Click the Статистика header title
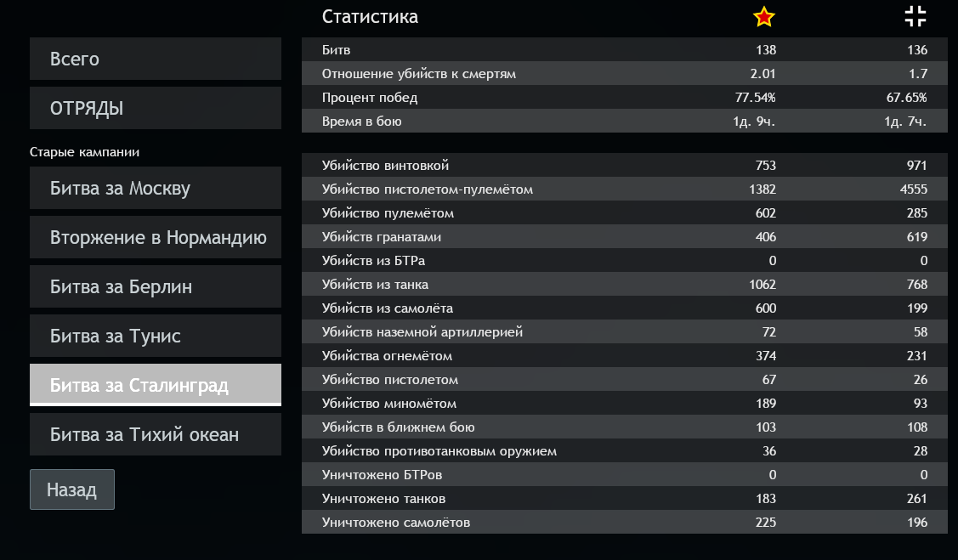 [370, 17]
